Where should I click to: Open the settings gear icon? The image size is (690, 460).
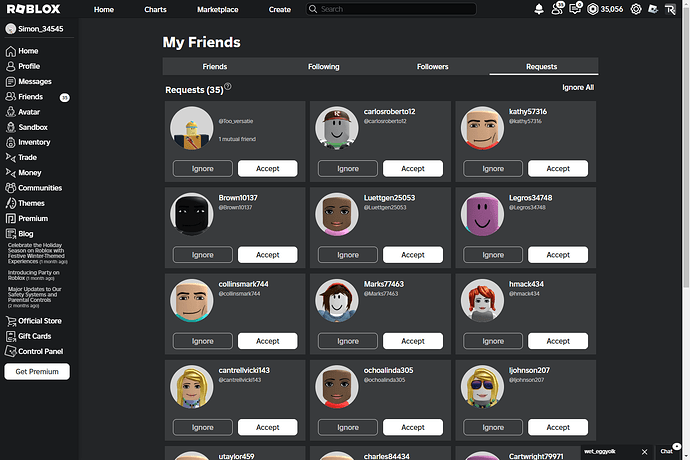pyautogui.click(x=636, y=9)
